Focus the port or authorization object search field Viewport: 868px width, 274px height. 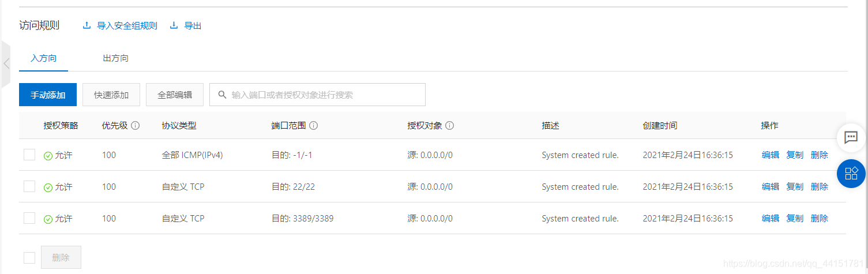click(x=317, y=95)
